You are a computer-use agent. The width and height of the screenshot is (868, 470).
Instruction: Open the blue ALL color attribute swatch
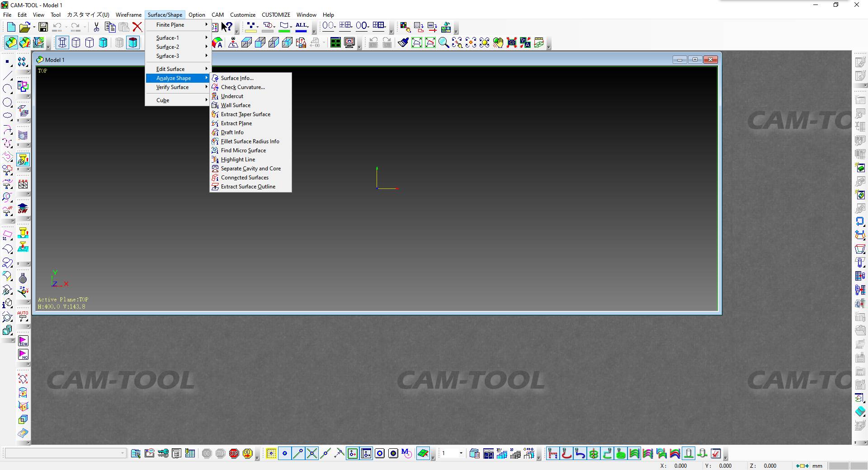click(x=302, y=27)
